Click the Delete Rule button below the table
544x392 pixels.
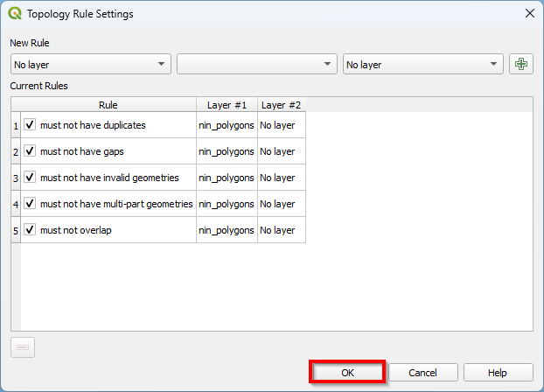point(23,347)
